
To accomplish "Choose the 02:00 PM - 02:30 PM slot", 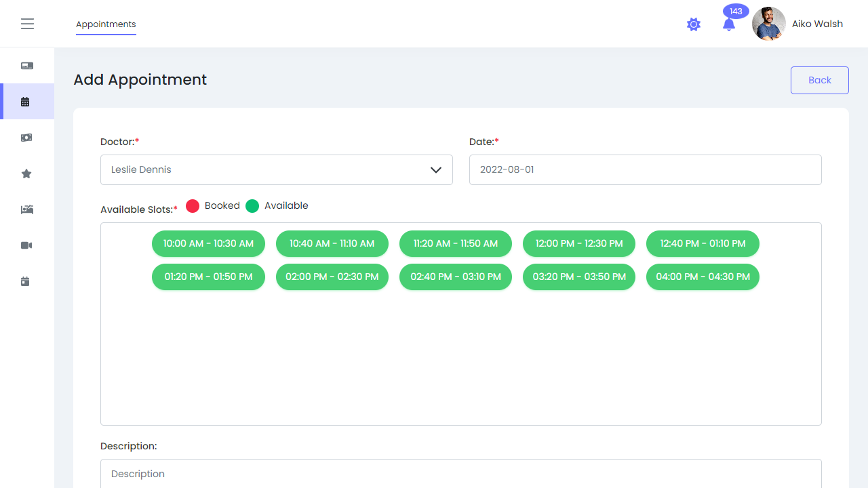I will (332, 277).
